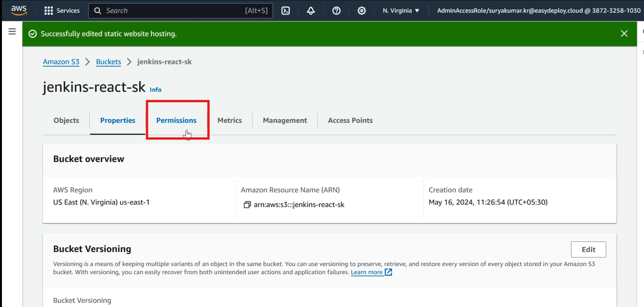This screenshot has width=644, height=307.
Task: Click the AWS logo home icon
Action: pos(19,10)
